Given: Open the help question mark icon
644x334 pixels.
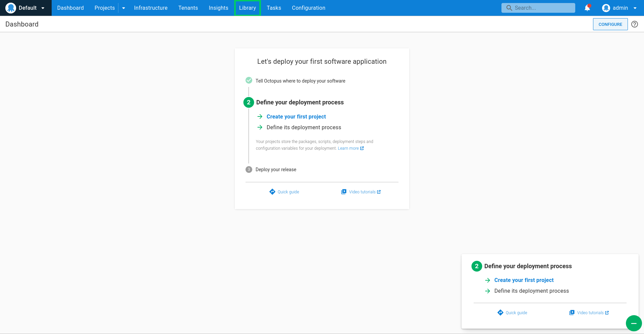Looking at the screenshot, I should [x=635, y=24].
